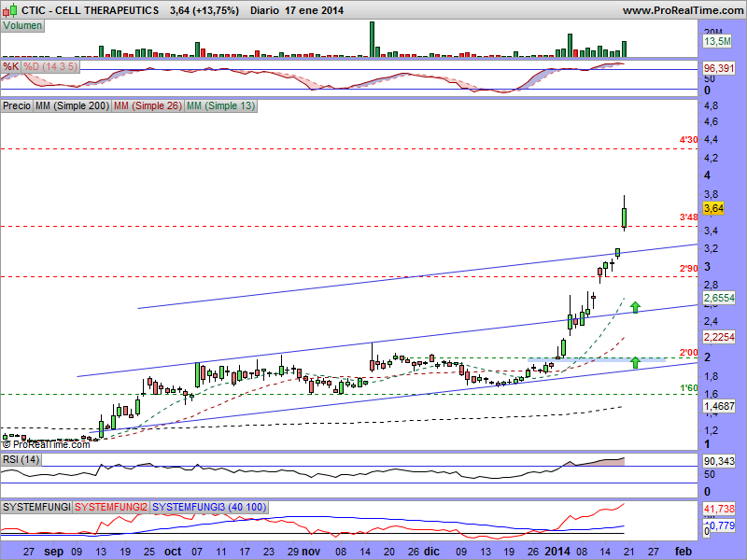Open the www.ProRealTime.com link
The width and height of the screenshot is (747, 560).
pos(683,10)
